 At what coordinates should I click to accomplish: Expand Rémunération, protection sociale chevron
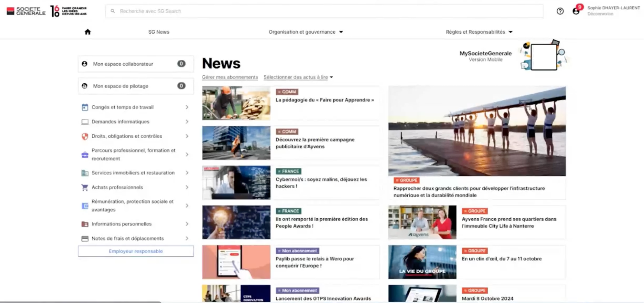[x=187, y=206]
